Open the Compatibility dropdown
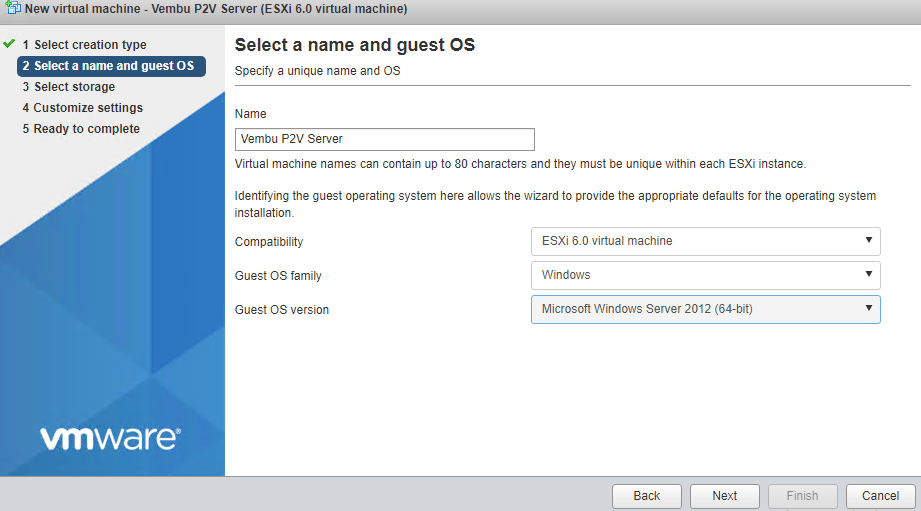The height and width of the screenshot is (511, 921). pyautogui.click(x=705, y=241)
